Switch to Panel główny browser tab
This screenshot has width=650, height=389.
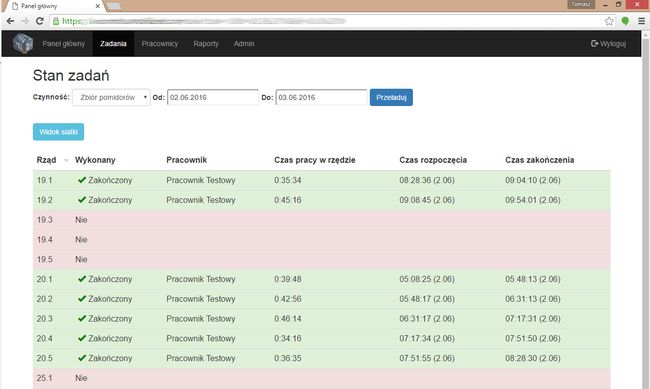click(x=54, y=6)
